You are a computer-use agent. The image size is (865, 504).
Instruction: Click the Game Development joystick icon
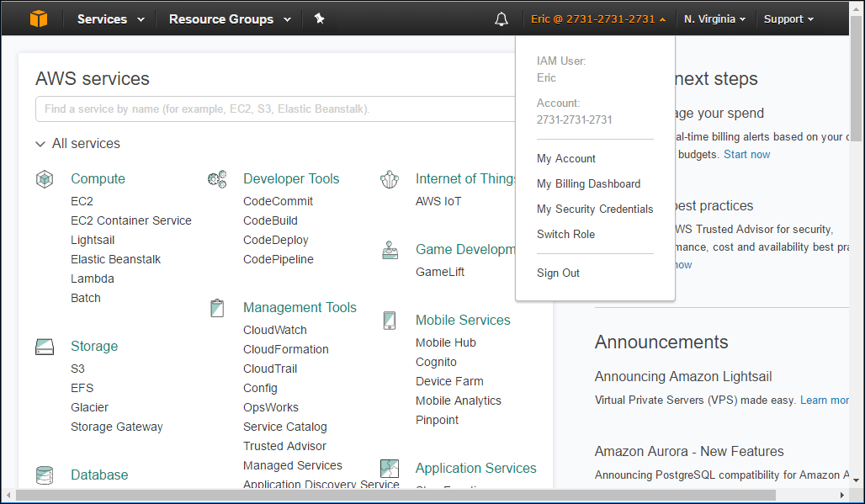pos(390,250)
